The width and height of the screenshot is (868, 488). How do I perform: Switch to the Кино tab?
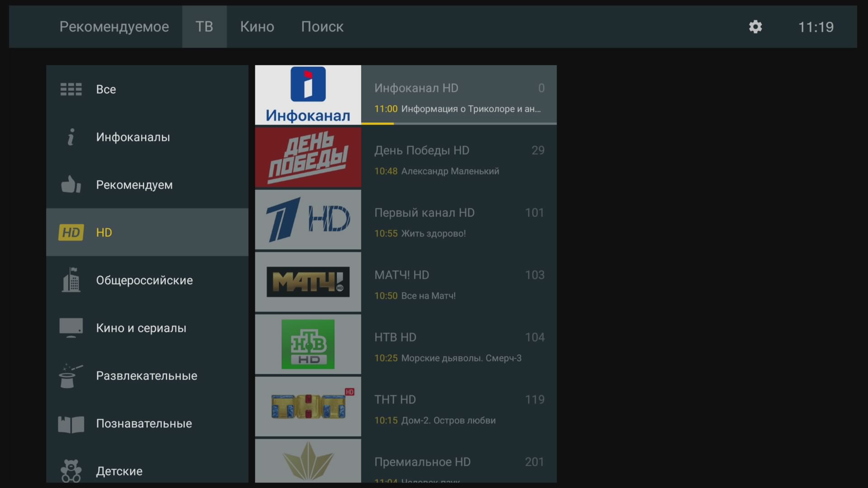click(x=257, y=27)
